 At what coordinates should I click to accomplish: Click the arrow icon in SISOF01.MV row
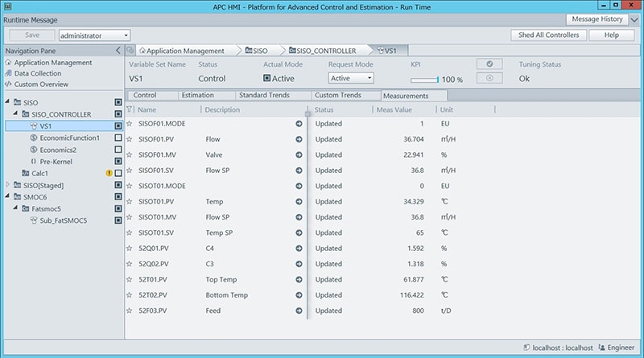(x=299, y=154)
